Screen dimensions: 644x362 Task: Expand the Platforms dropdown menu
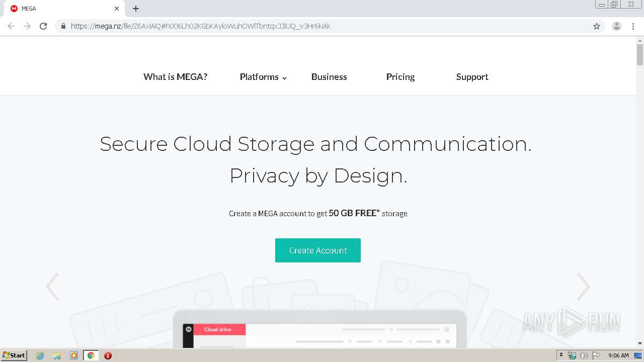(x=263, y=77)
